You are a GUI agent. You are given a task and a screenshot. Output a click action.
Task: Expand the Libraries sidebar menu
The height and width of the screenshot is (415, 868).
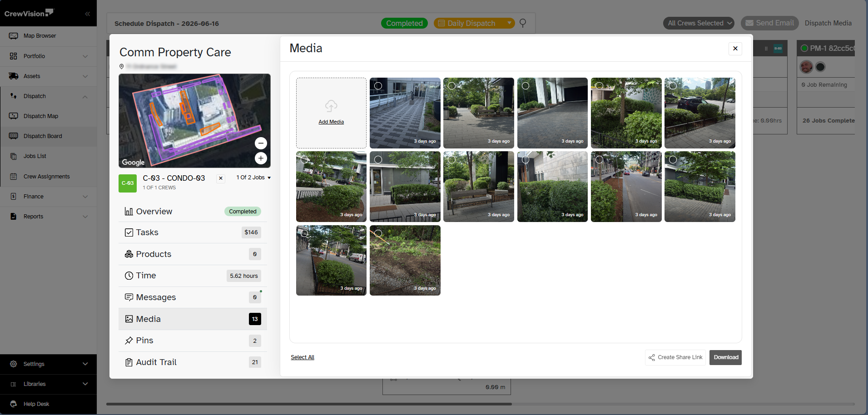[85, 384]
